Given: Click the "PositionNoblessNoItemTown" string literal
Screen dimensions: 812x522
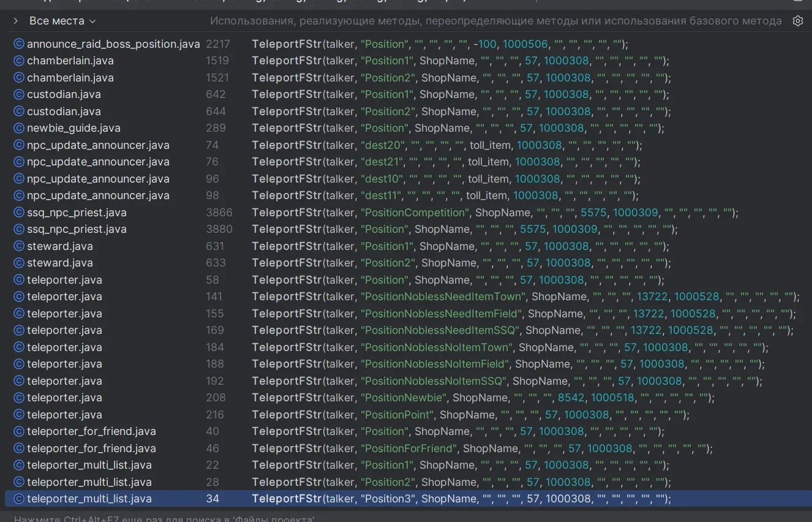Looking at the screenshot, I should 437,347.
